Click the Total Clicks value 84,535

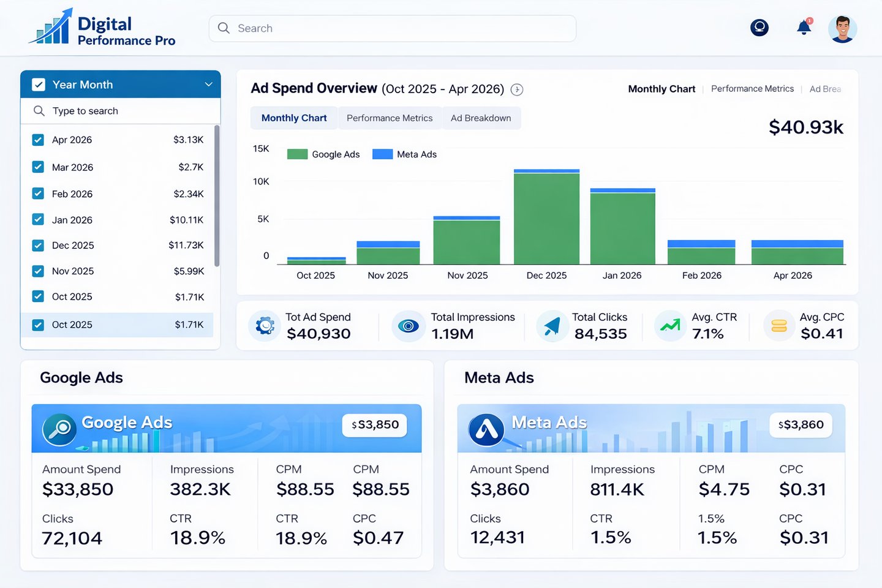point(600,334)
